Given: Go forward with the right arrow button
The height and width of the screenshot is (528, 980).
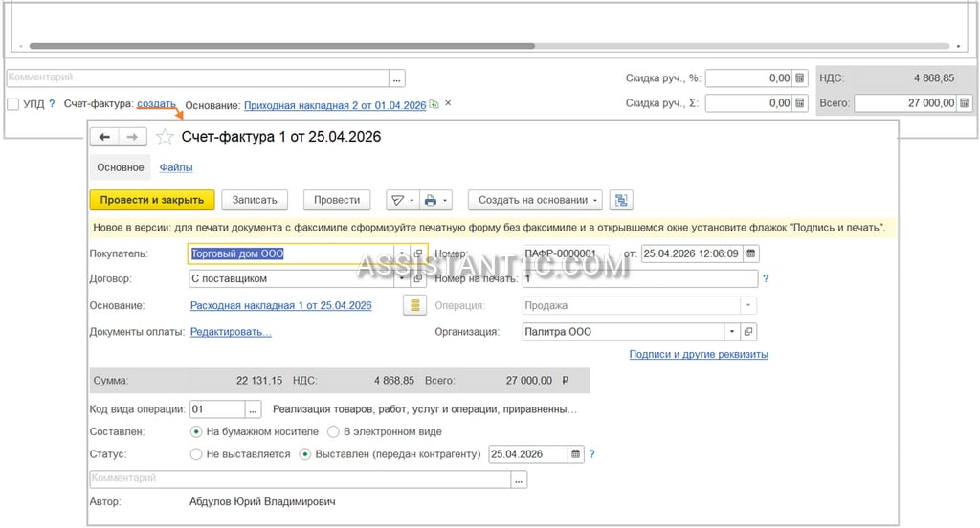Looking at the screenshot, I should coord(132,137).
